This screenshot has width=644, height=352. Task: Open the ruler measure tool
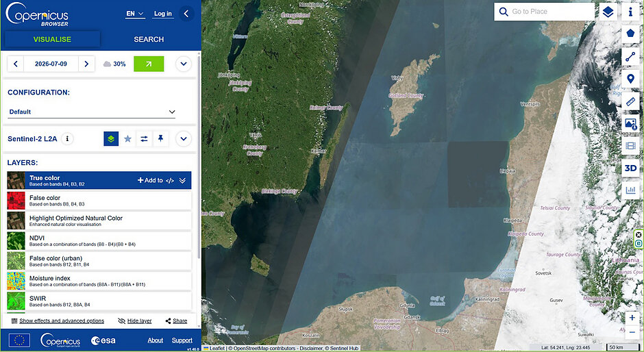click(630, 101)
